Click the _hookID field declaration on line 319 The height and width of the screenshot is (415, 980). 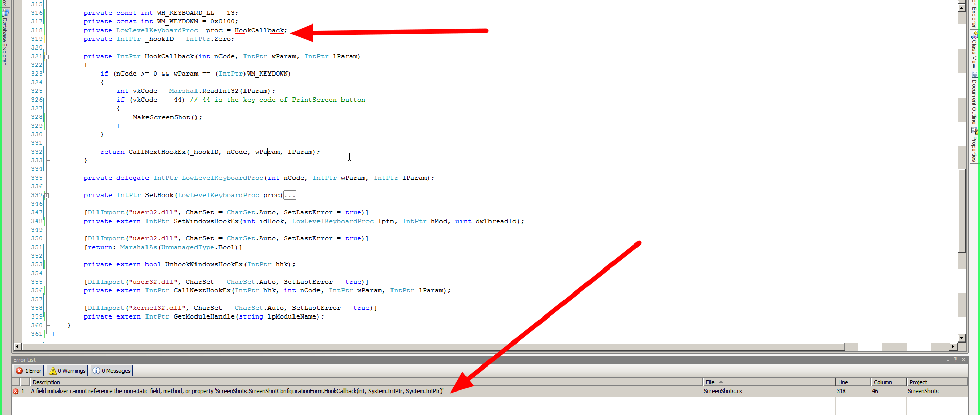(159, 39)
